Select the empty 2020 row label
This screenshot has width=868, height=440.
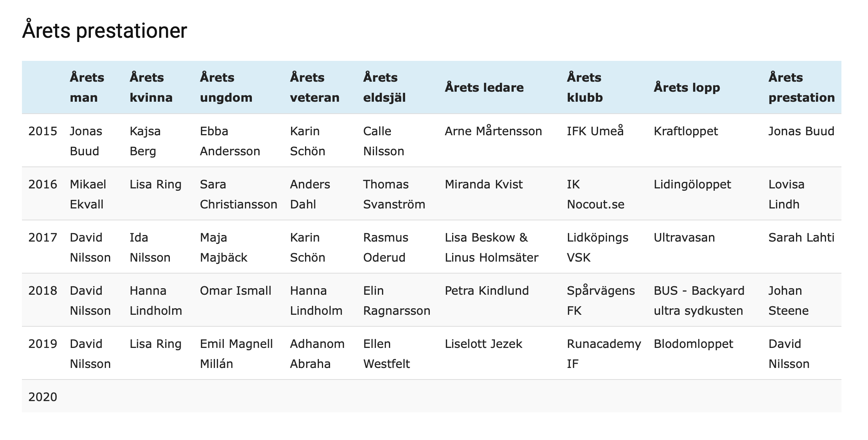coord(43,397)
